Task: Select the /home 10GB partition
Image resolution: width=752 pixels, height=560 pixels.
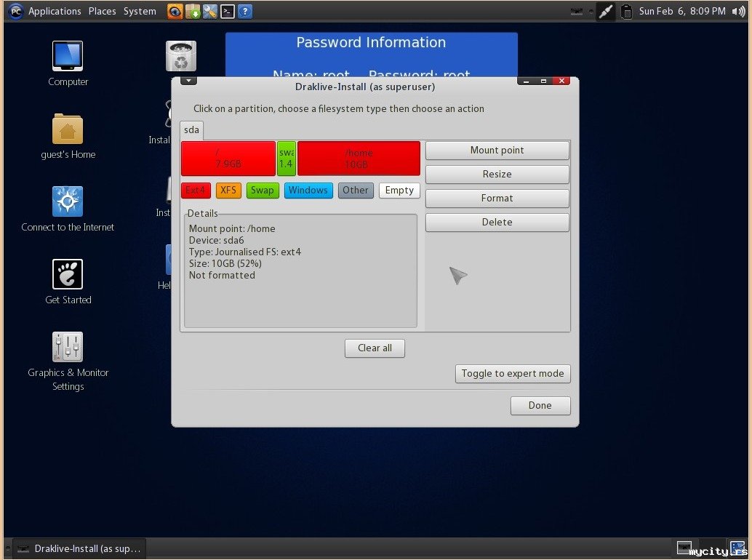Action: coord(359,159)
